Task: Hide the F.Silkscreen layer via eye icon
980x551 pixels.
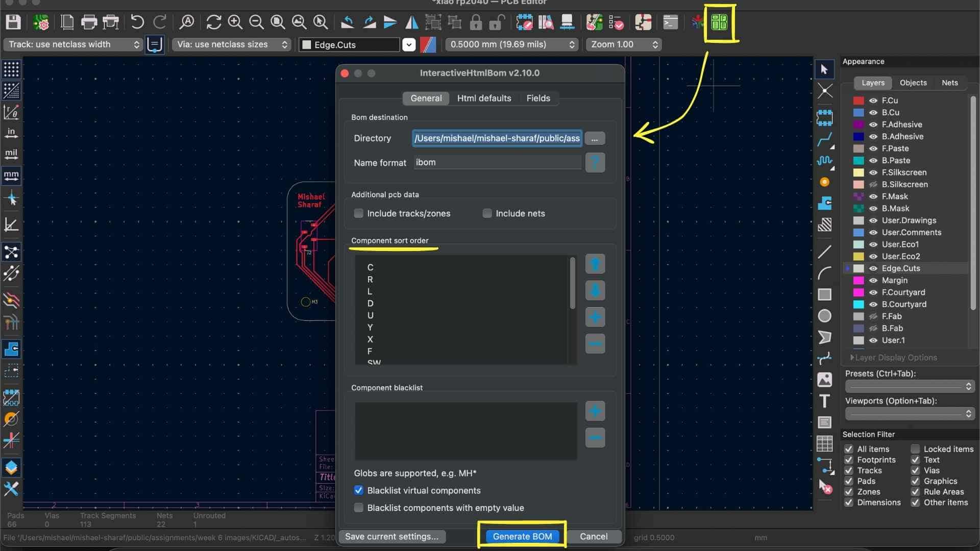Action: pyautogui.click(x=873, y=172)
